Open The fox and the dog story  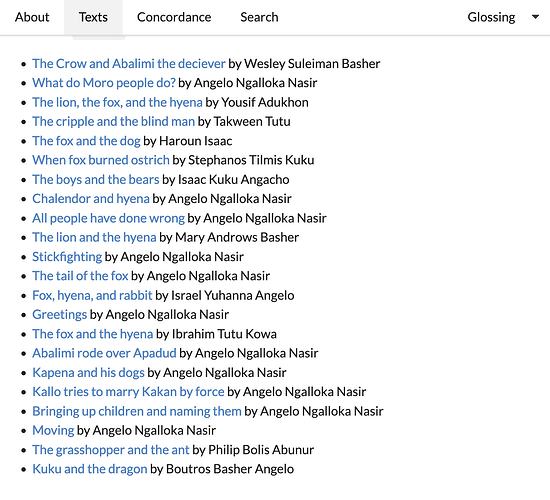click(86, 141)
